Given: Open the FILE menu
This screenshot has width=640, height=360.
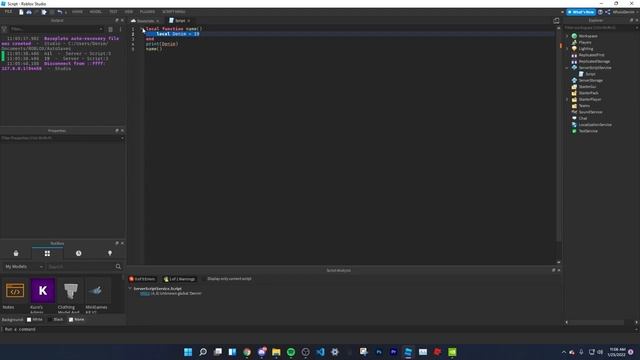Looking at the screenshot, I should tap(8, 12).
